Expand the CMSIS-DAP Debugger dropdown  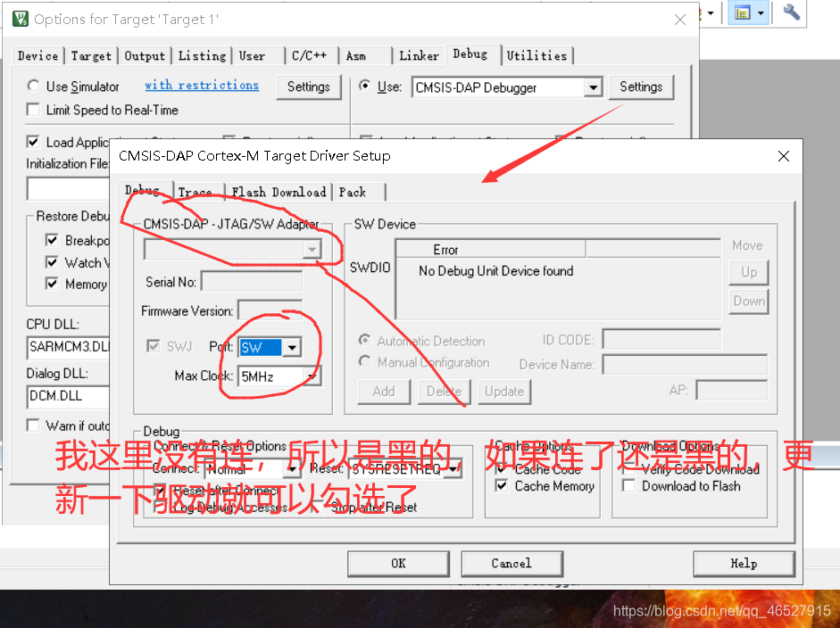tap(593, 87)
